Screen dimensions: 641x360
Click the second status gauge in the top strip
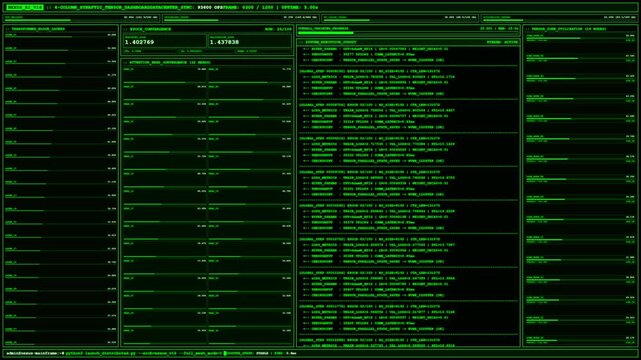[241, 18]
